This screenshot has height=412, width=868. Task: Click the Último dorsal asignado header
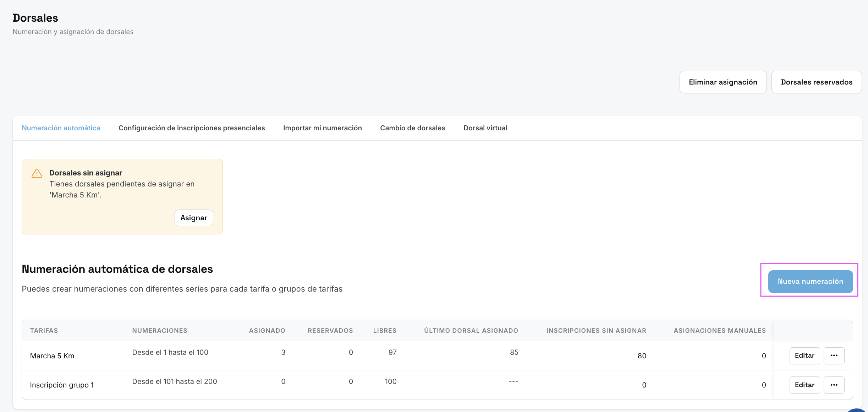[471, 331]
